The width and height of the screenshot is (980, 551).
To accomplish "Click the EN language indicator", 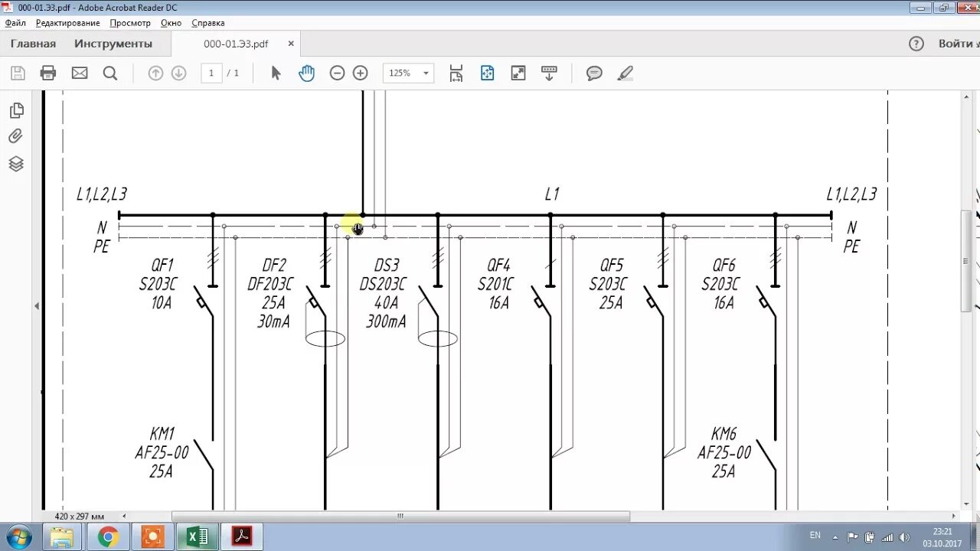I will [x=815, y=536].
